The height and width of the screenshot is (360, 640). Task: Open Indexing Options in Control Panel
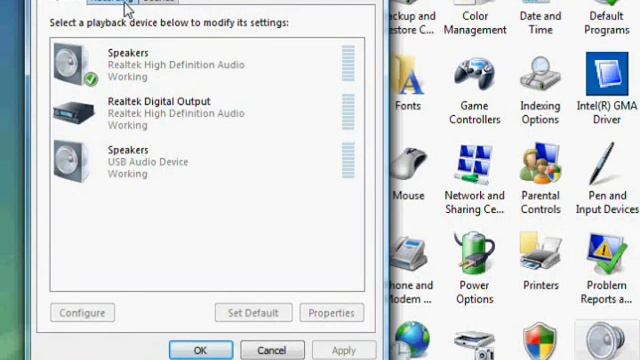click(540, 90)
